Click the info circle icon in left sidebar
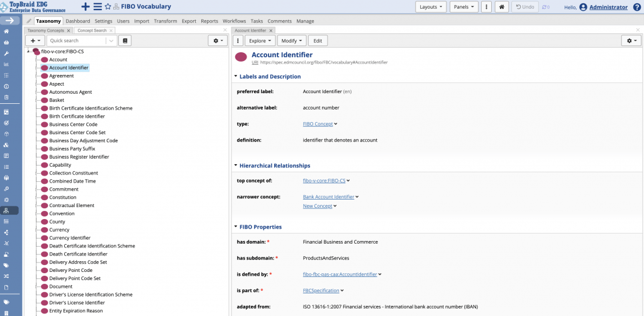644x316 pixels. [6, 87]
